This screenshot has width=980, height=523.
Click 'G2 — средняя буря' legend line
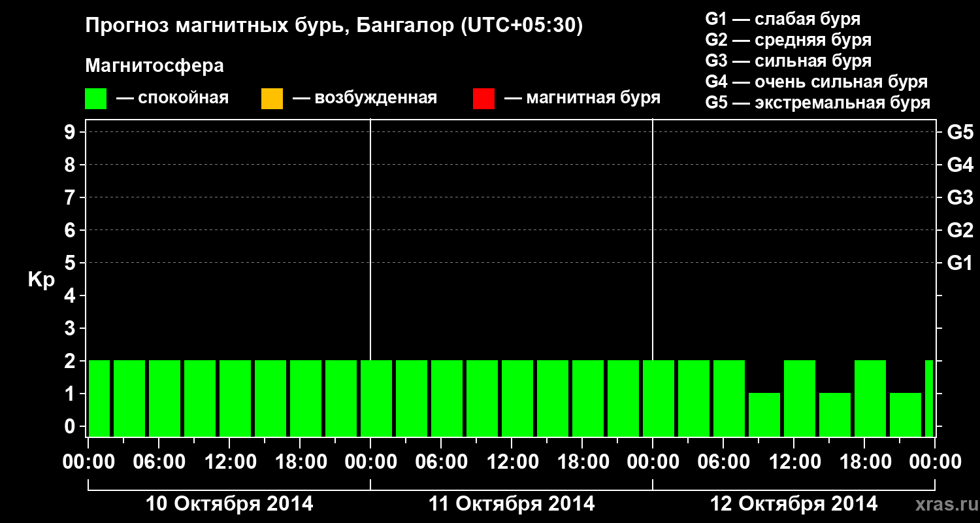[788, 39]
